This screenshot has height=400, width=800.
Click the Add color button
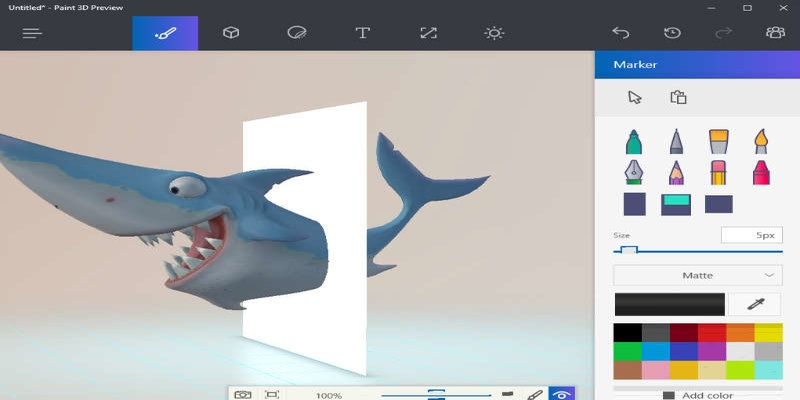698,395
